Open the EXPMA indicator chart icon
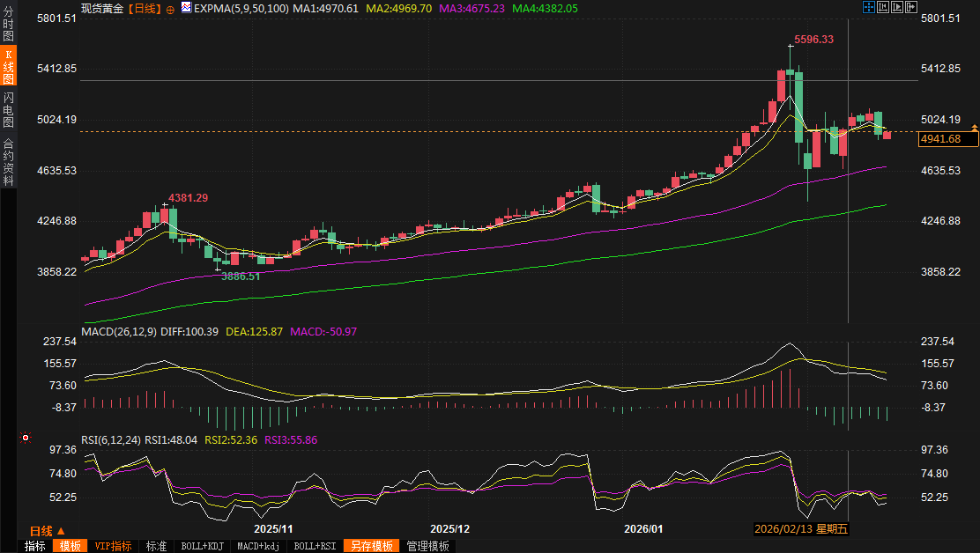This screenshot has height=553, width=980. (186, 8)
